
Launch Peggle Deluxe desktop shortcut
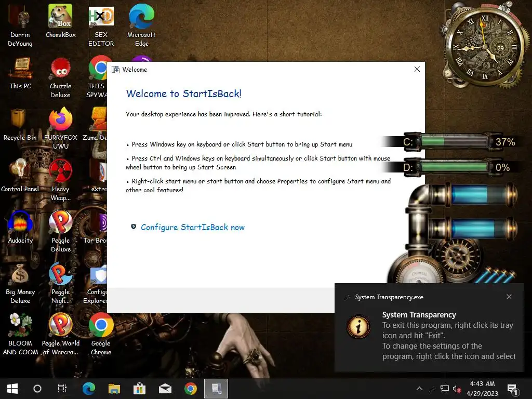60,232
